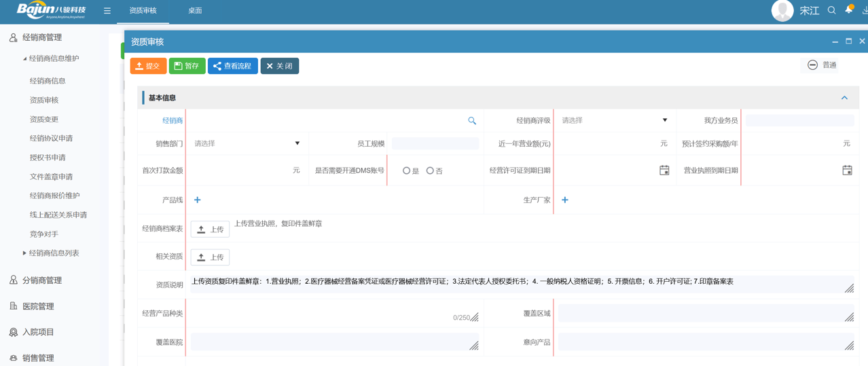
Task: Switch to the 桌面 tab
Action: point(195,11)
